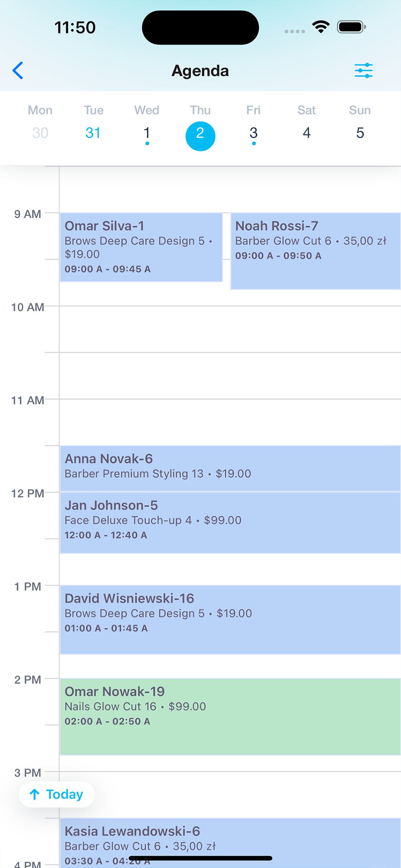
Task: Open Noah Rossi-7 Barber Glow Cut appointment
Action: [x=315, y=251]
